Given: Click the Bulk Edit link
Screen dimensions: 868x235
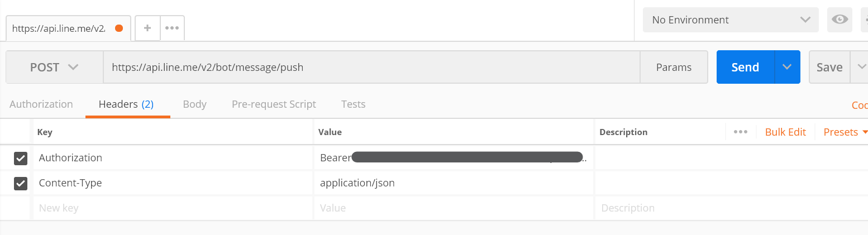Looking at the screenshot, I should (785, 132).
